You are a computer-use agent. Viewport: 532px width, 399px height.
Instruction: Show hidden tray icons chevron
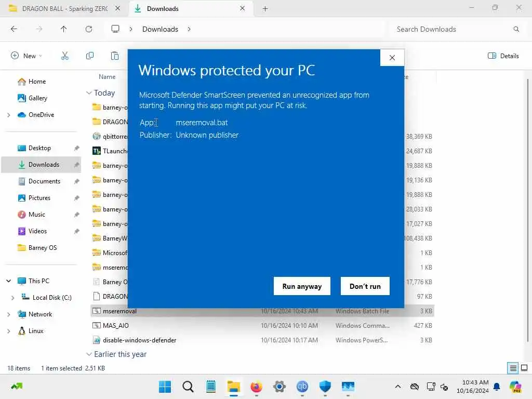pyautogui.click(x=398, y=387)
